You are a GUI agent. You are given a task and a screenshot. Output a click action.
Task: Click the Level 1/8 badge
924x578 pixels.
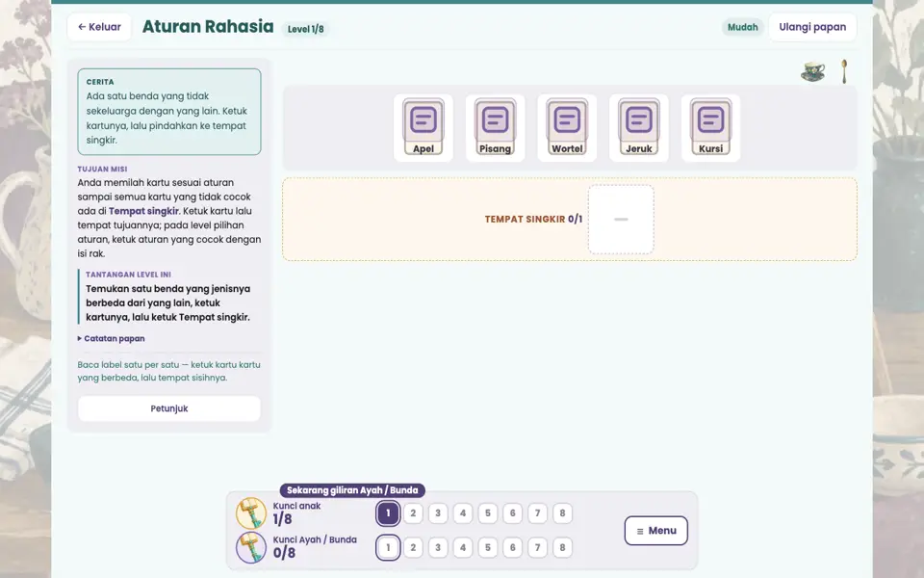(305, 29)
